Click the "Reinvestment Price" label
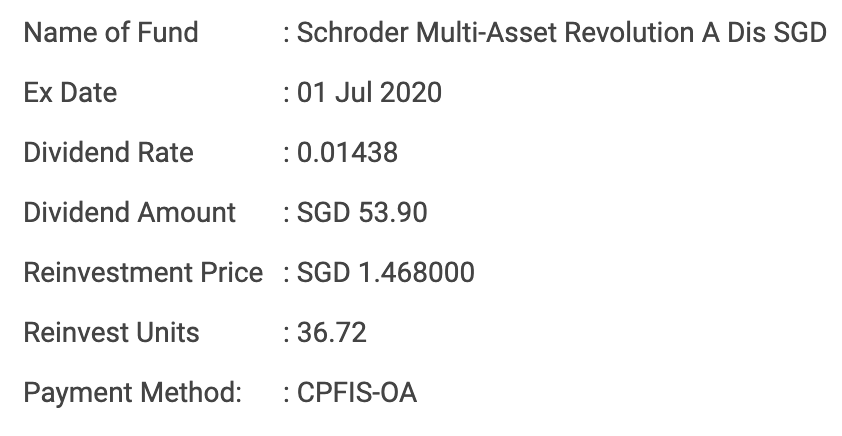Viewport: 842px width, 436px height. tap(143, 273)
